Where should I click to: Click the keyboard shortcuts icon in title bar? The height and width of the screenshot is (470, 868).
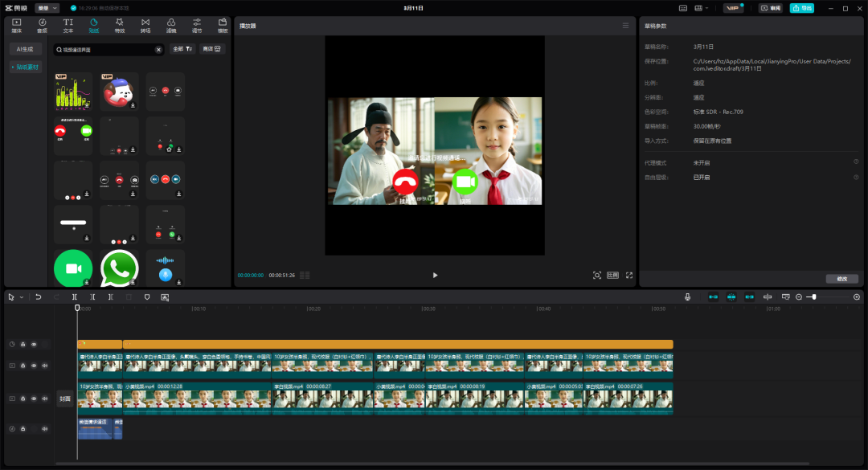coord(683,8)
